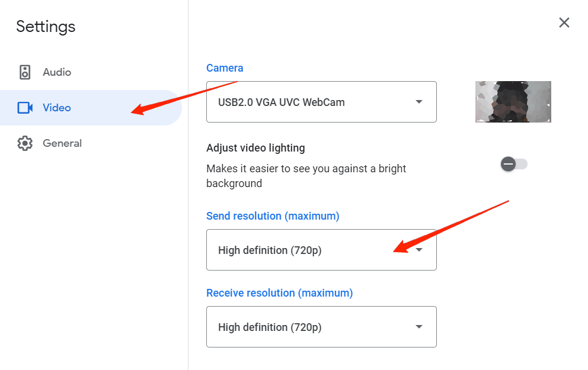588x370 pixels.
Task: Click the Camera section label
Action: point(225,68)
